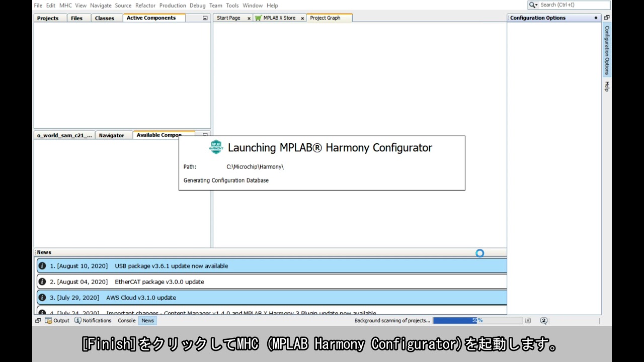The image size is (644, 362).
Task: Open the Production menu
Action: [x=173, y=6]
